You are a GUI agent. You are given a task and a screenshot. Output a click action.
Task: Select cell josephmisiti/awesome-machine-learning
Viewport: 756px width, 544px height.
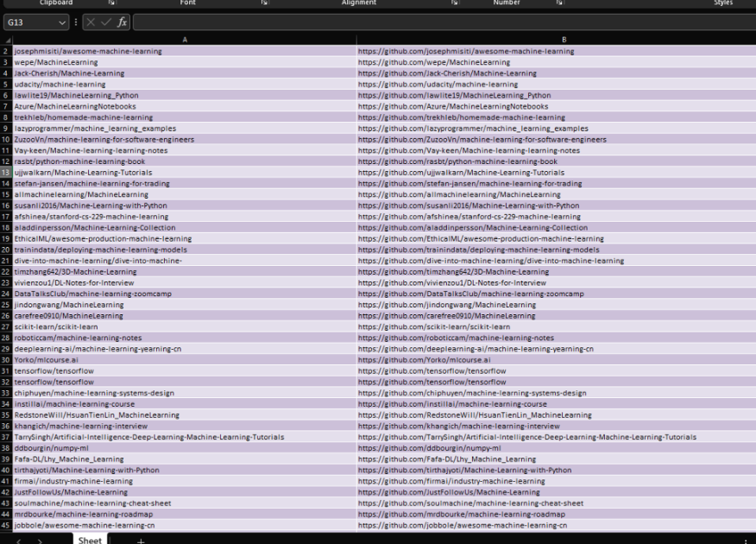click(185, 51)
